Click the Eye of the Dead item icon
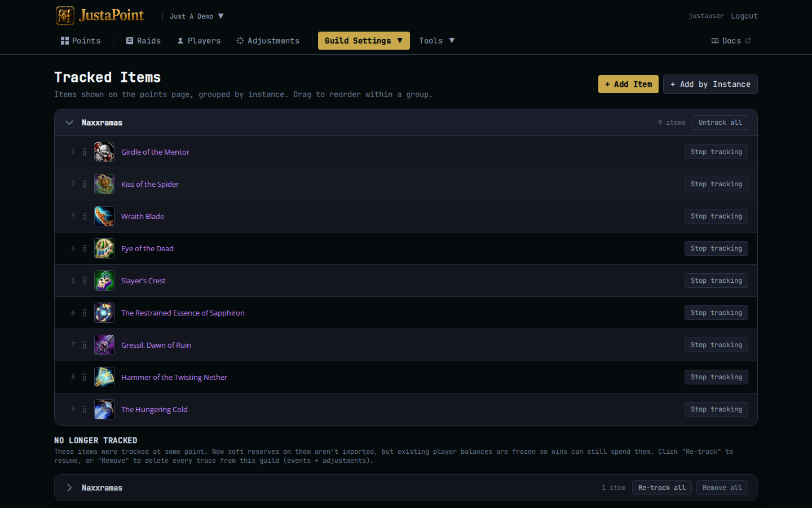 104,248
